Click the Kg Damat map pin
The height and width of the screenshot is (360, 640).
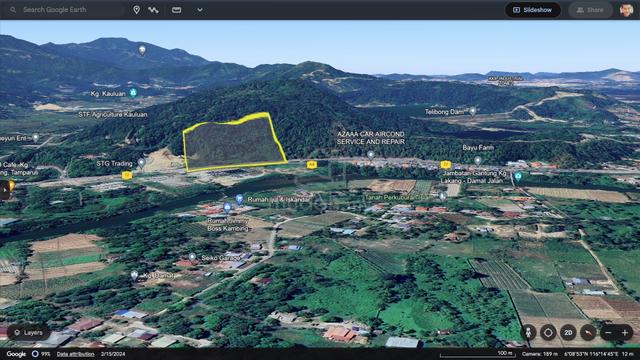coord(134,275)
